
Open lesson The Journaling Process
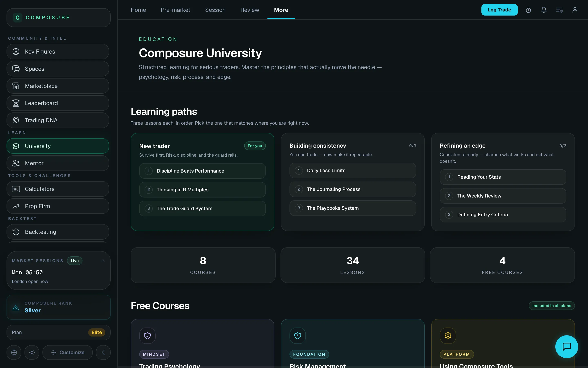click(353, 189)
